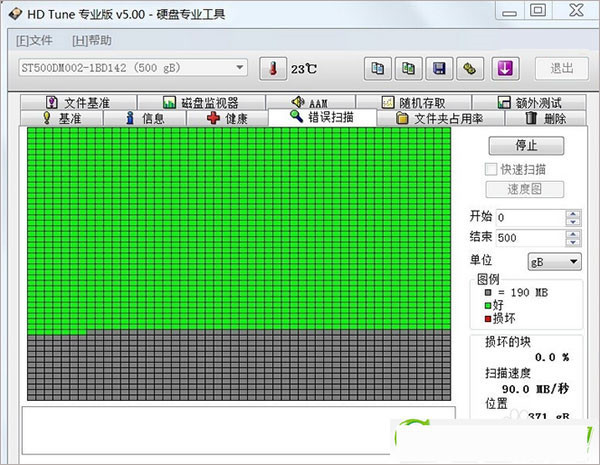This screenshot has height=465, width=600.
Task: Click the green 好 legend color square
Action: (x=487, y=305)
